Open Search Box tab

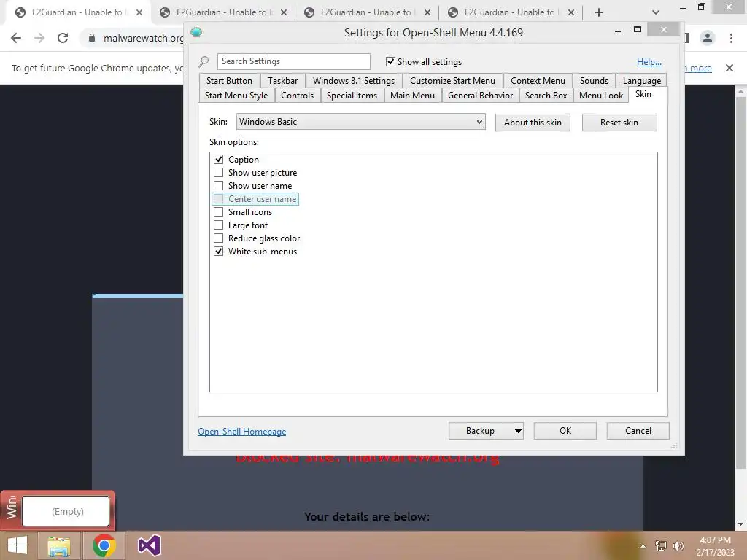click(546, 96)
